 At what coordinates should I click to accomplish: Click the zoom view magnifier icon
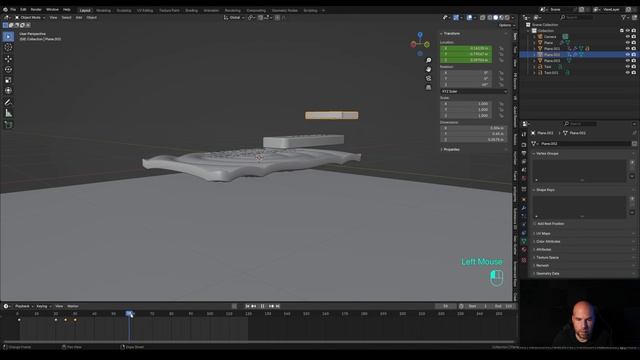pyautogui.click(x=429, y=60)
